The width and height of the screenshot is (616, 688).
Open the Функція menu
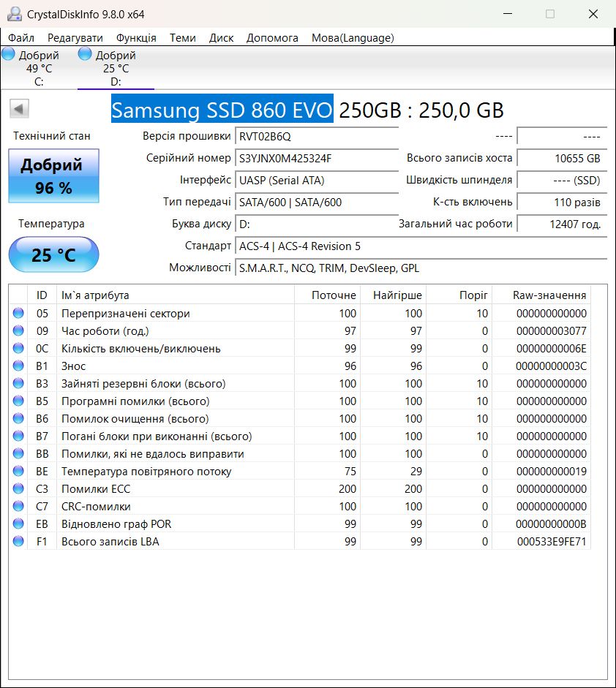click(136, 38)
